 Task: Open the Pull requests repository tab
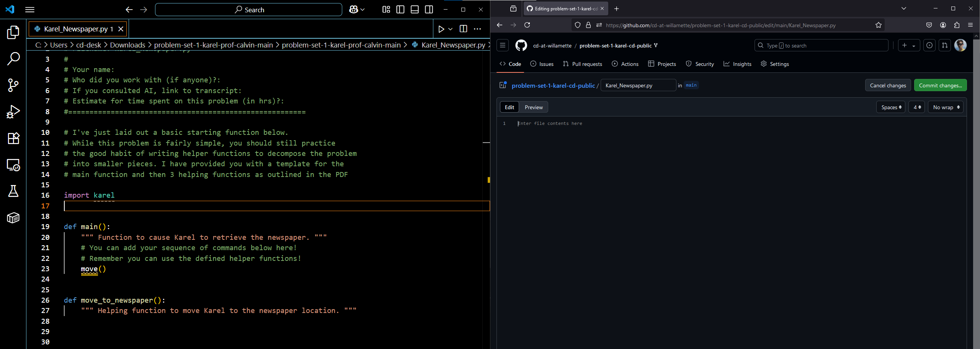point(583,64)
